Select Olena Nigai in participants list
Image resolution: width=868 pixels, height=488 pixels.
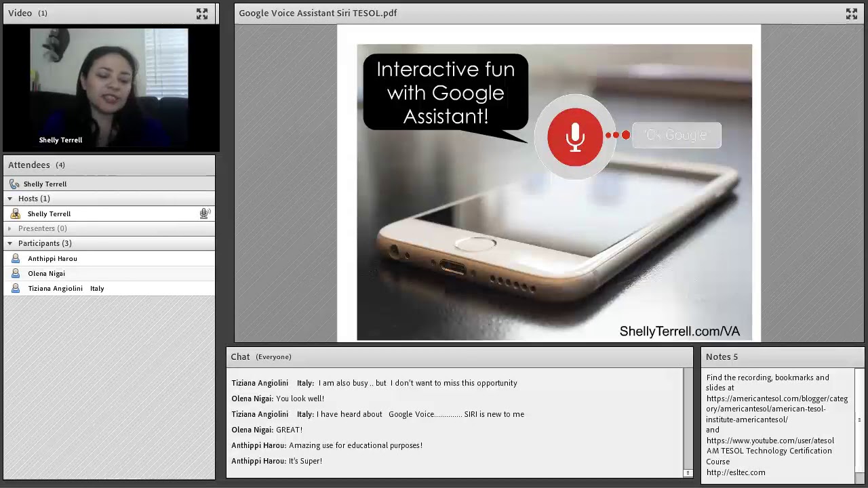pyautogui.click(x=109, y=273)
